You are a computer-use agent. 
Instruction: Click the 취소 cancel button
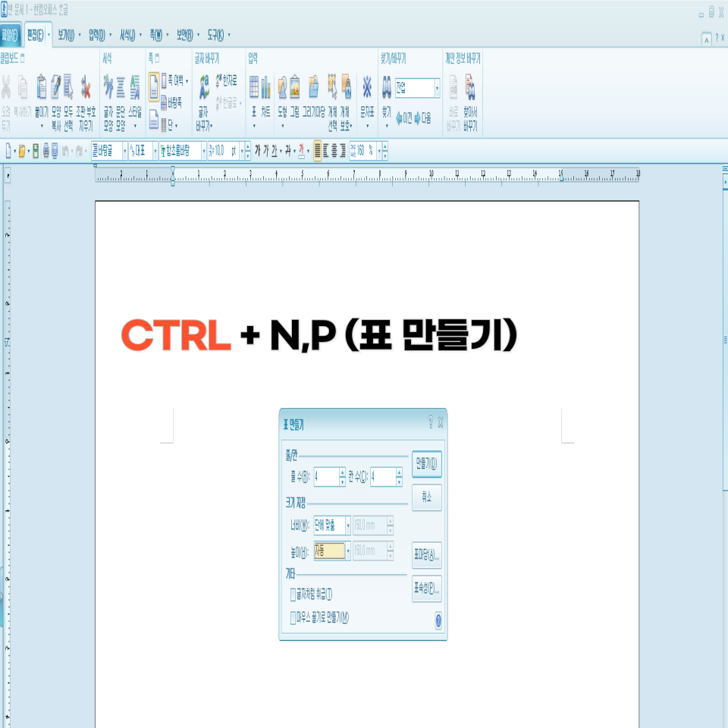point(426,497)
